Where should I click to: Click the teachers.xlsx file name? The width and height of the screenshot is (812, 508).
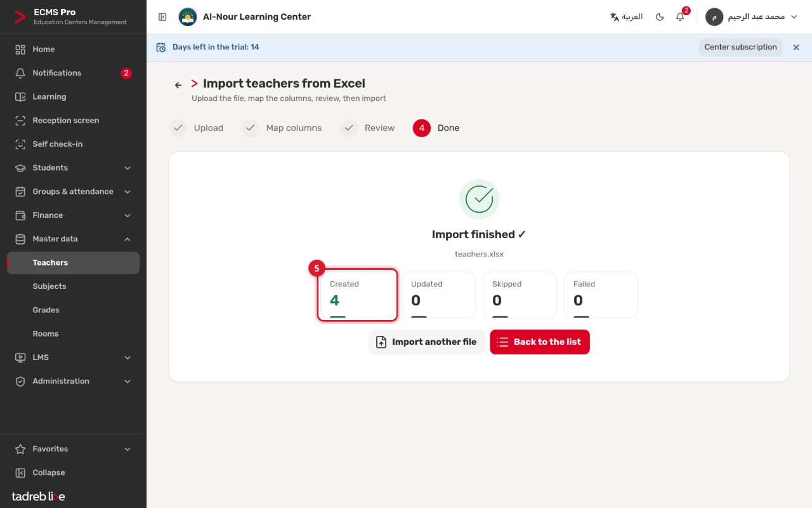click(479, 254)
